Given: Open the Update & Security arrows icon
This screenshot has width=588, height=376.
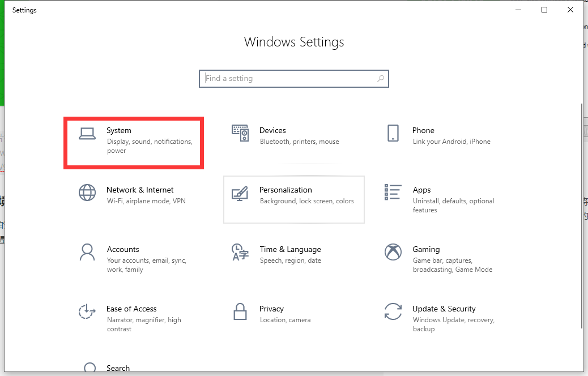Looking at the screenshot, I should coord(393,311).
